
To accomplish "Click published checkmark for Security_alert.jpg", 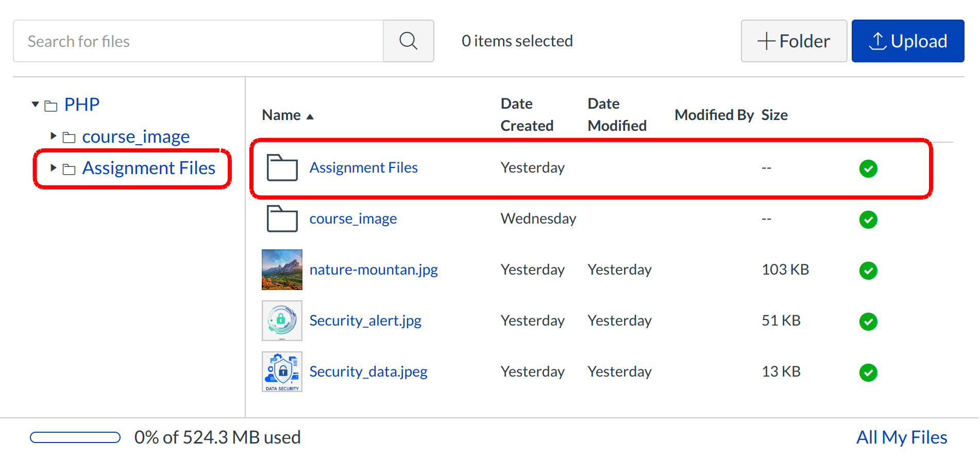I will (868, 321).
